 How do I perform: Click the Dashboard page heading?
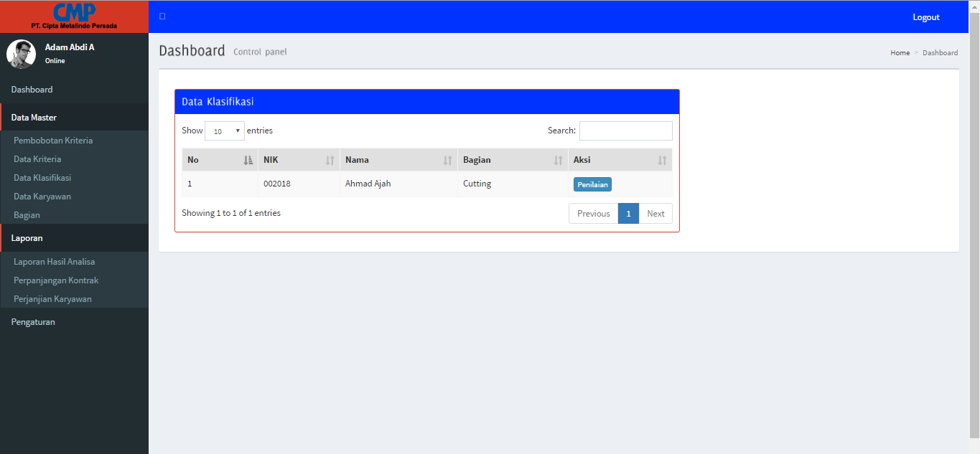[x=192, y=51]
